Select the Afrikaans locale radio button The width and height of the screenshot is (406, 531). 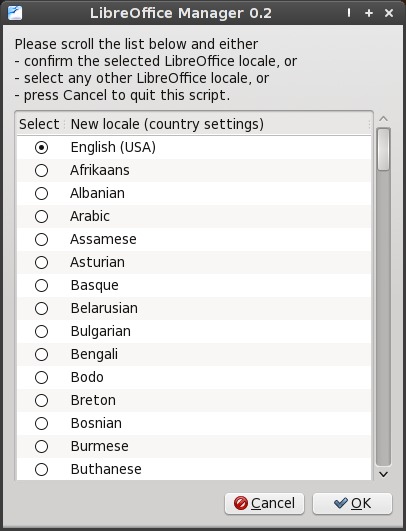coord(41,170)
